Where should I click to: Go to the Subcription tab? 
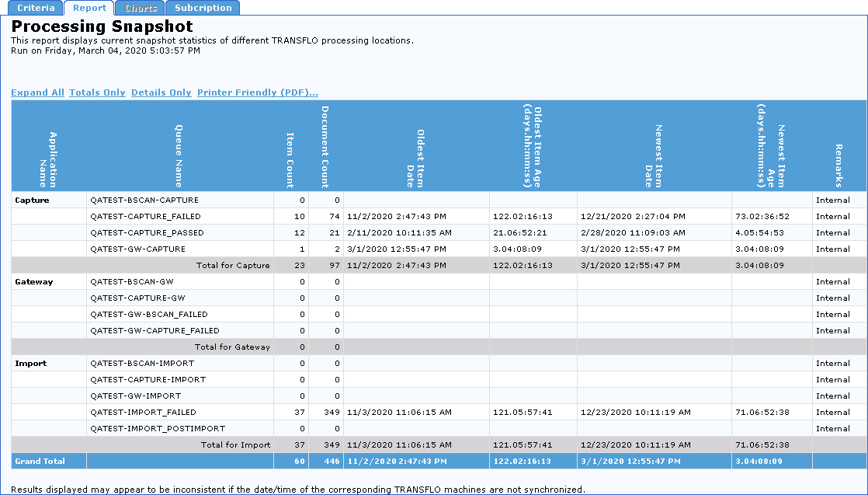click(x=203, y=8)
